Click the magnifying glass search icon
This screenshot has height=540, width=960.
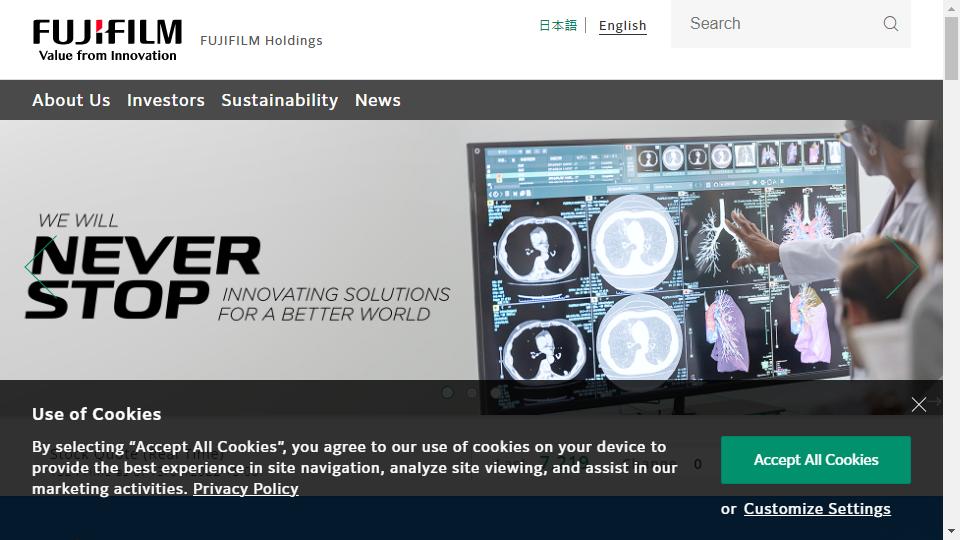[891, 24]
